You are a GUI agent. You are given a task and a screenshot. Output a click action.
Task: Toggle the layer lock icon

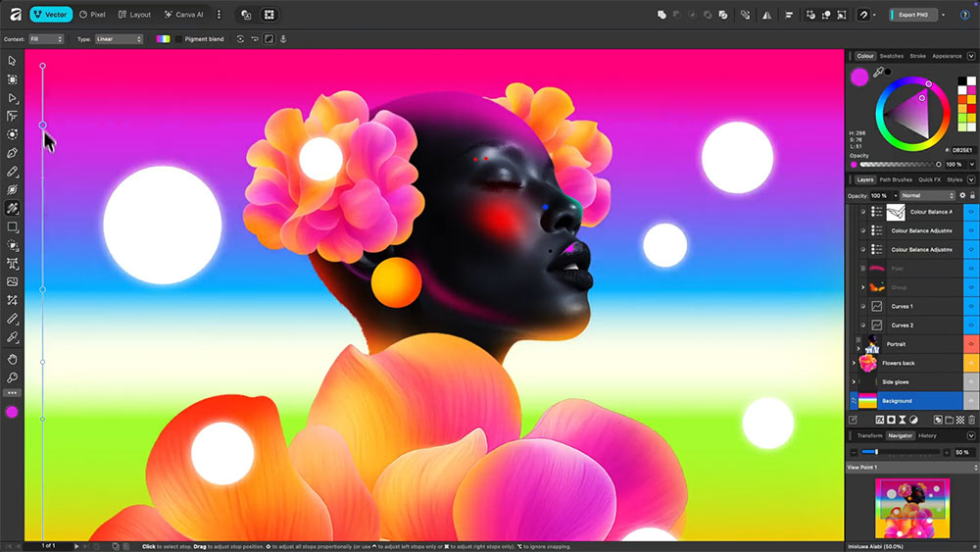(x=972, y=196)
